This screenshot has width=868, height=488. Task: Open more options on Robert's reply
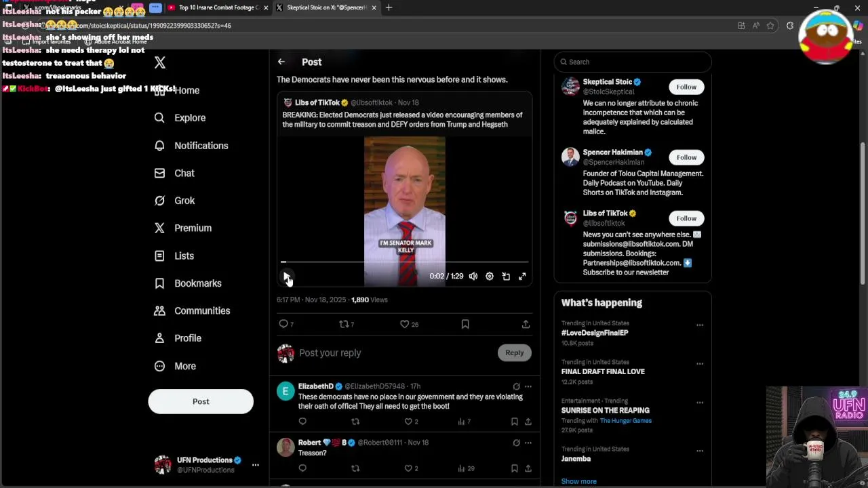528,443
